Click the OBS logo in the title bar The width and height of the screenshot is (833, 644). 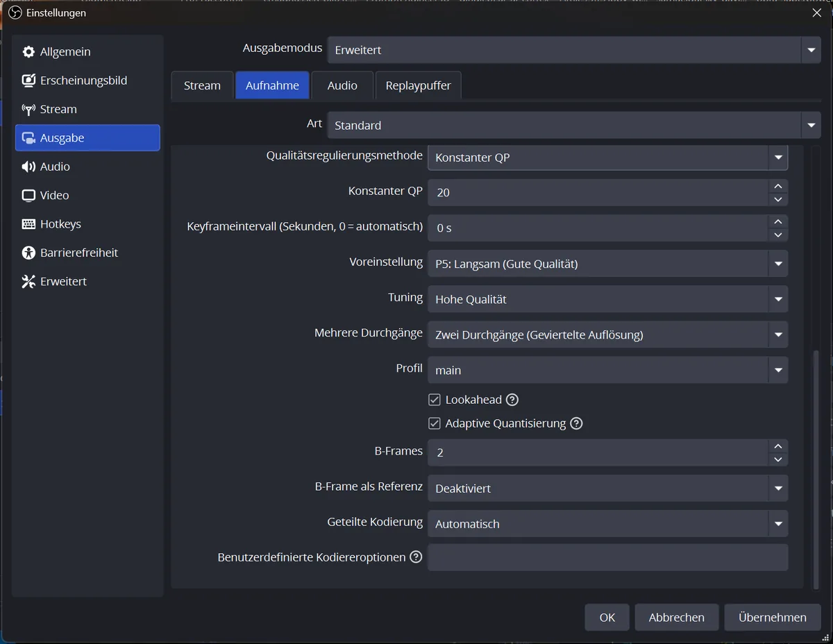pyautogui.click(x=15, y=12)
